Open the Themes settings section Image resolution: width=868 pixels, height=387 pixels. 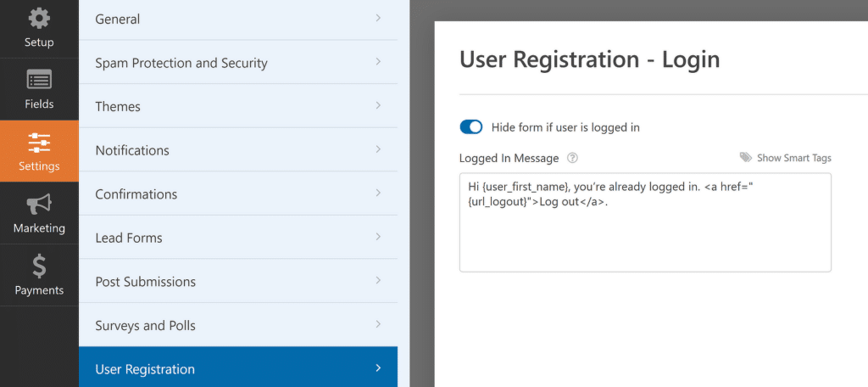238,106
